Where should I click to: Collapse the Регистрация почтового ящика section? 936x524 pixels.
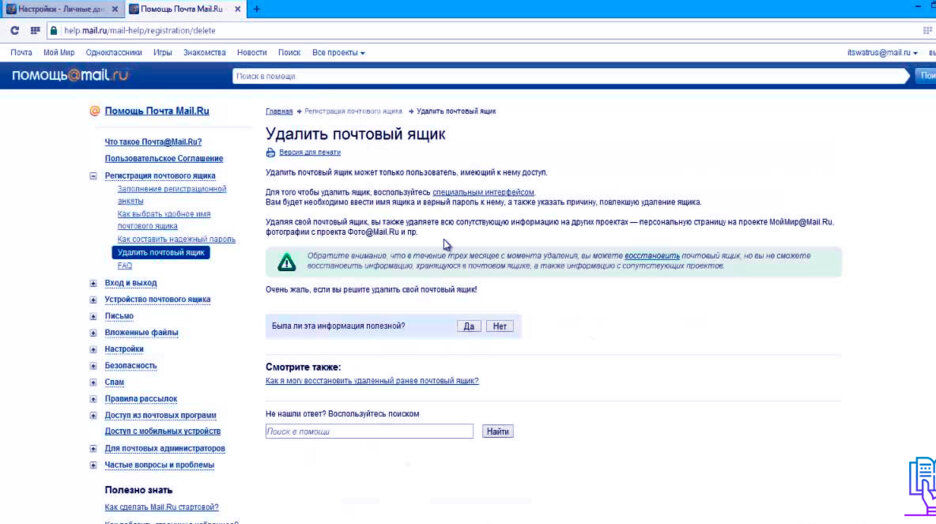pyautogui.click(x=94, y=176)
